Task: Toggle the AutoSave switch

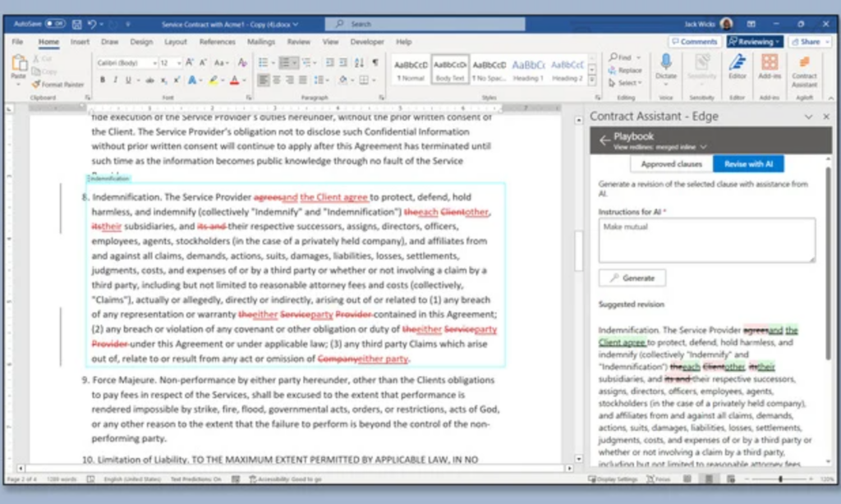Action: pyautogui.click(x=54, y=24)
